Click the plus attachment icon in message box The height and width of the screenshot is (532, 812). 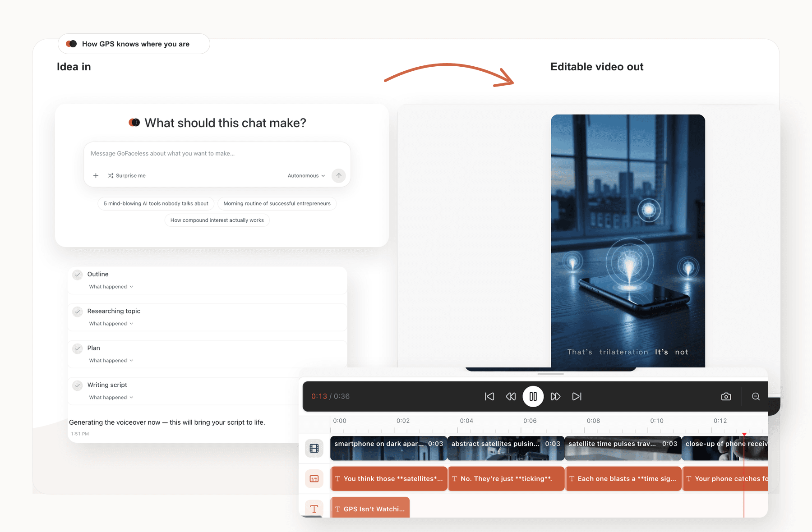(96, 175)
